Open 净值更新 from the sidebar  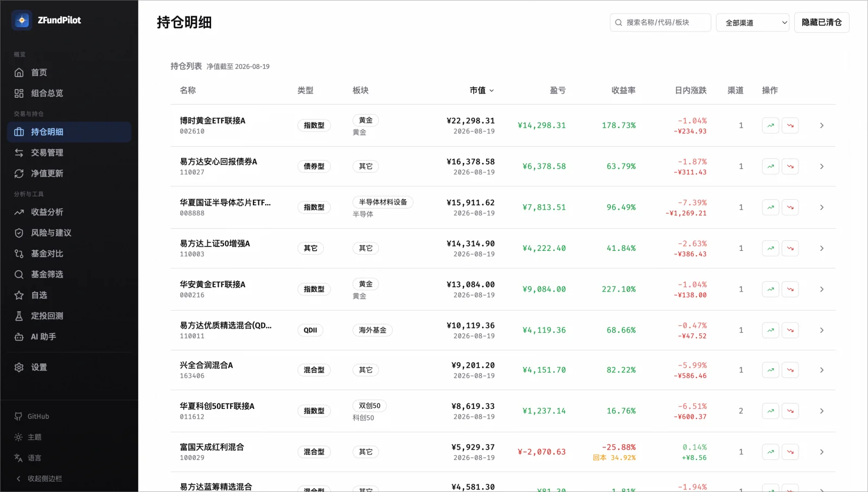[69, 173]
